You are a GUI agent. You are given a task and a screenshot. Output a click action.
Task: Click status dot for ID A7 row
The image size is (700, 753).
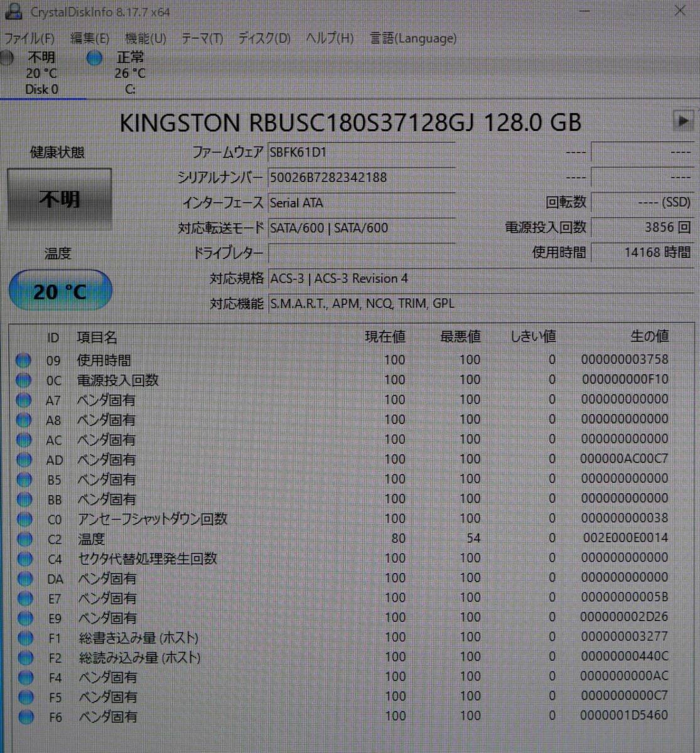coord(23,400)
